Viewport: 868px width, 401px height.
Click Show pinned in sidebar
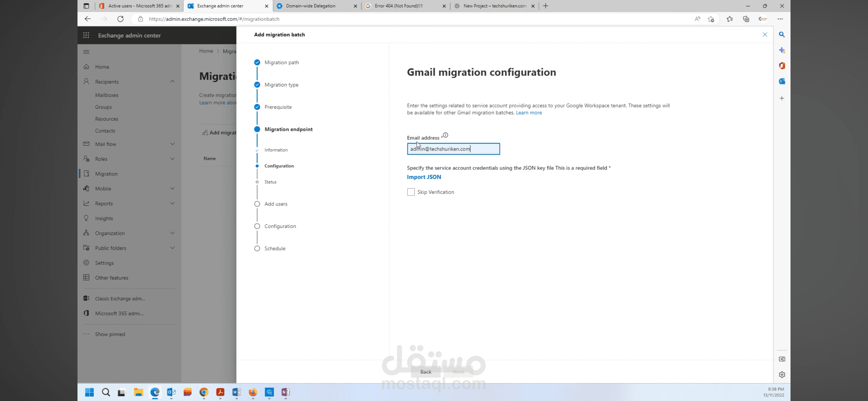coord(110,334)
